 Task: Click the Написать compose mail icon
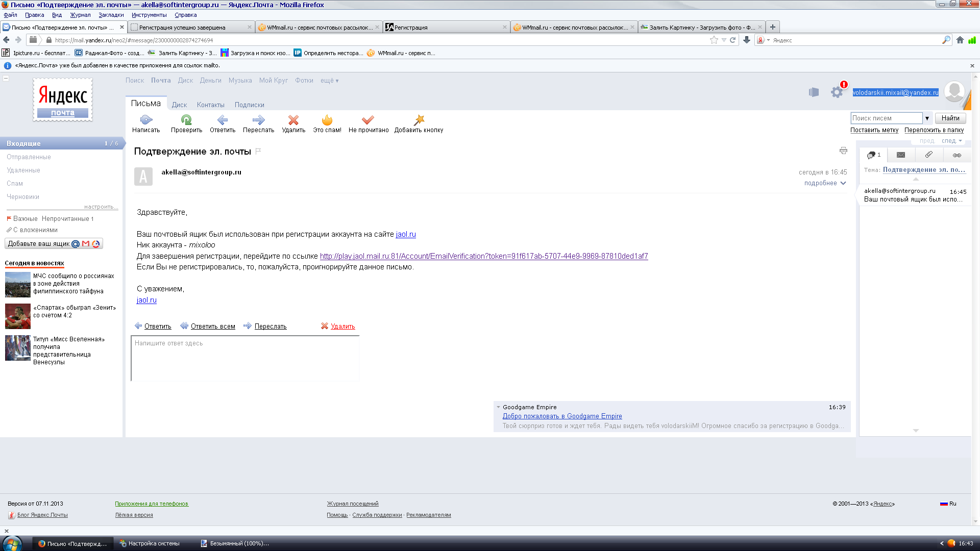(146, 120)
